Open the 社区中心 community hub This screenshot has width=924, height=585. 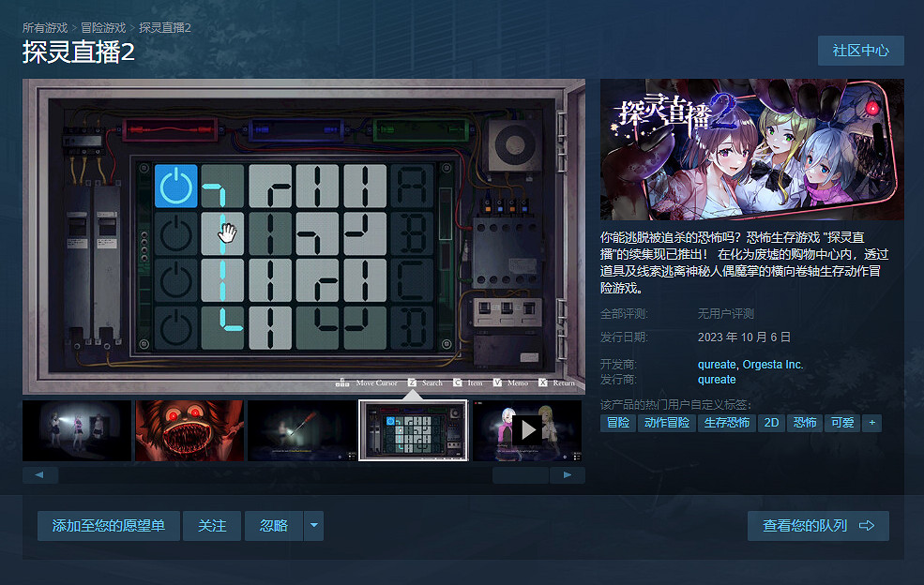click(x=860, y=51)
